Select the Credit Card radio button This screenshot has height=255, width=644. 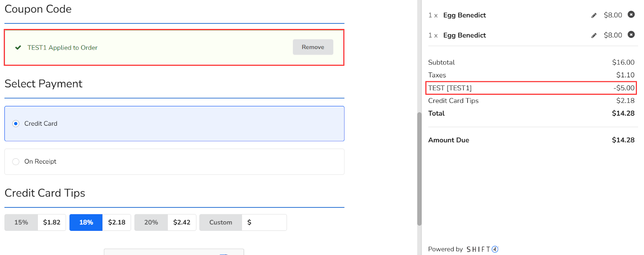(16, 124)
